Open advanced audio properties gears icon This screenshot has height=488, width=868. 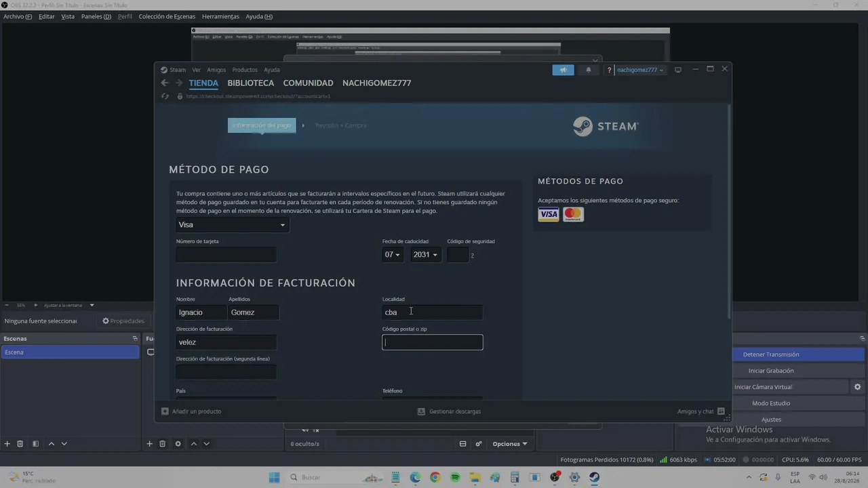[479, 444]
